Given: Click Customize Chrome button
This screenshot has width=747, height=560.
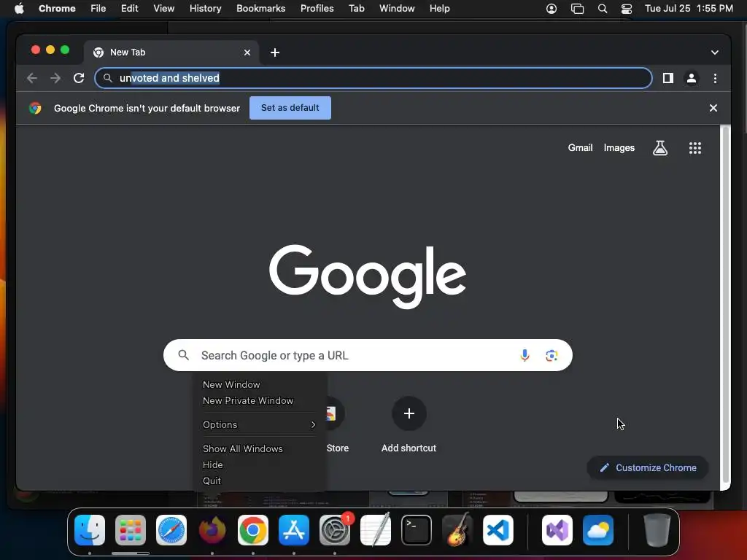Looking at the screenshot, I should pyautogui.click(x=648, y=467).
